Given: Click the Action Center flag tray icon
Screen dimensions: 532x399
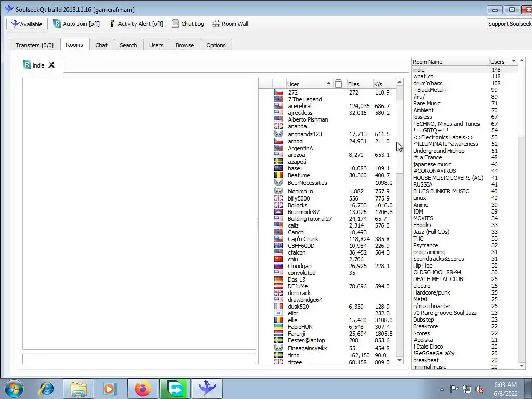Looking at the screenshot, I should (x=454, y=389).
